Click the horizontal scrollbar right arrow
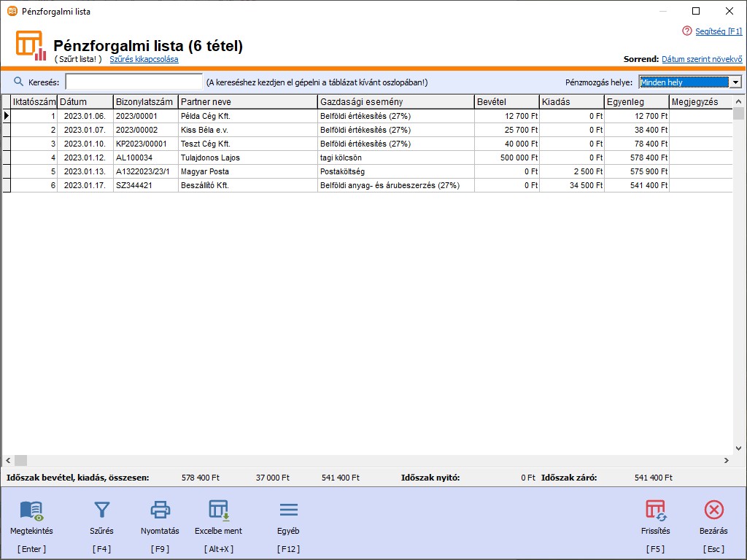747x560 pixels. [x=727, y=461]
